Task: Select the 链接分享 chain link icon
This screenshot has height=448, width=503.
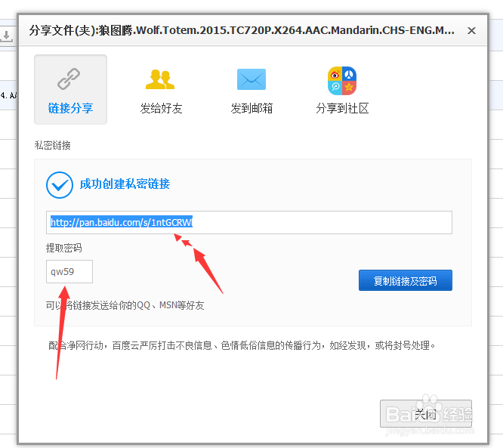Action: pyautogui.click(x=69, y=79)
